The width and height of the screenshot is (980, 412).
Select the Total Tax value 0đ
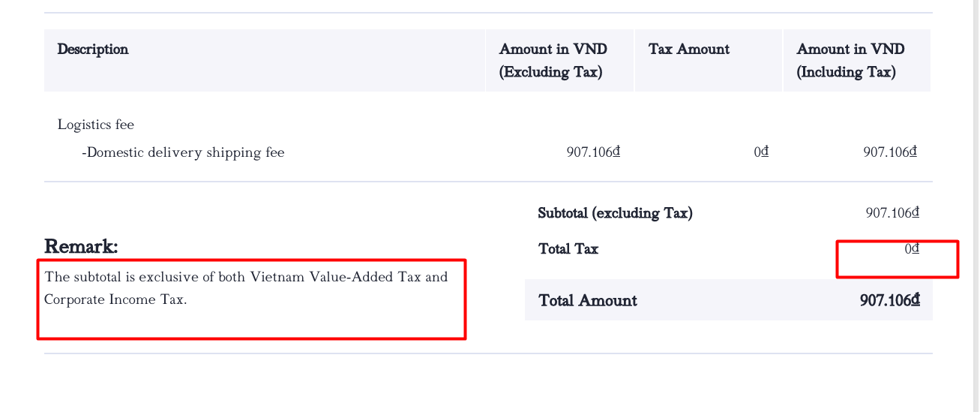[x=912, y=249]
